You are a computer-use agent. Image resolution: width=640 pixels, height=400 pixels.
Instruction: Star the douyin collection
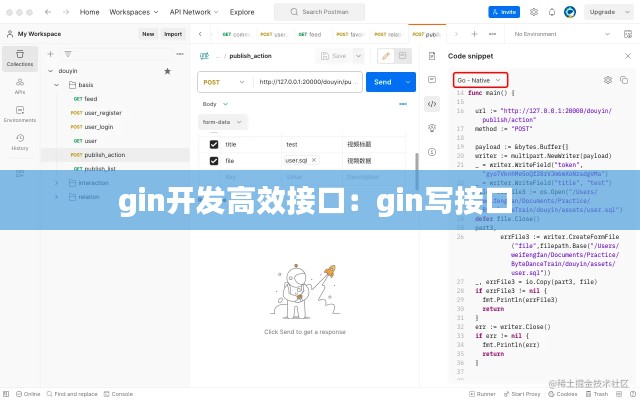click(x=167, y=71)
